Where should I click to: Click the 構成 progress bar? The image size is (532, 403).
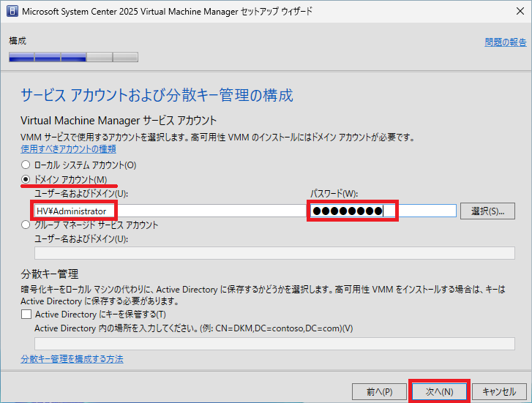click(73, 57)
